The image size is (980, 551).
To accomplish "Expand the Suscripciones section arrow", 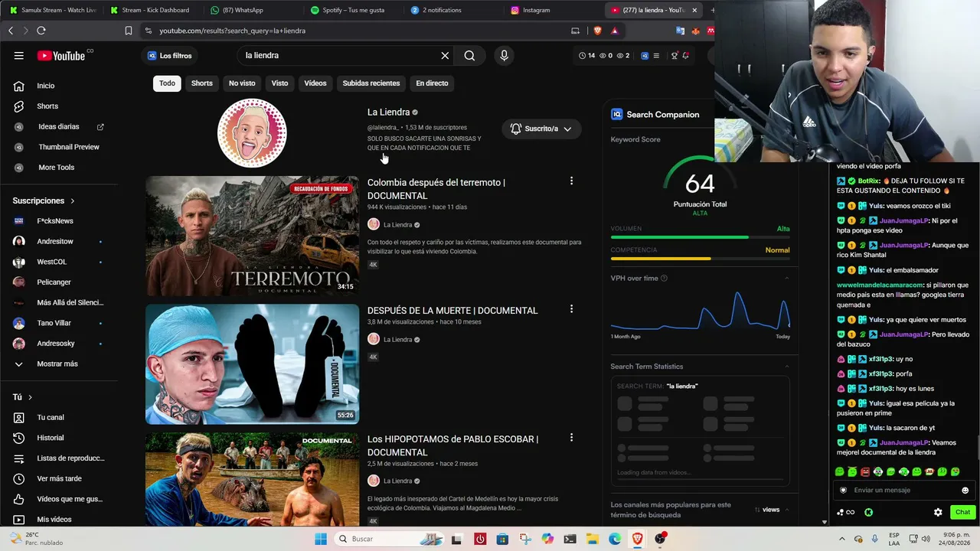I will (x=73, y=201).
